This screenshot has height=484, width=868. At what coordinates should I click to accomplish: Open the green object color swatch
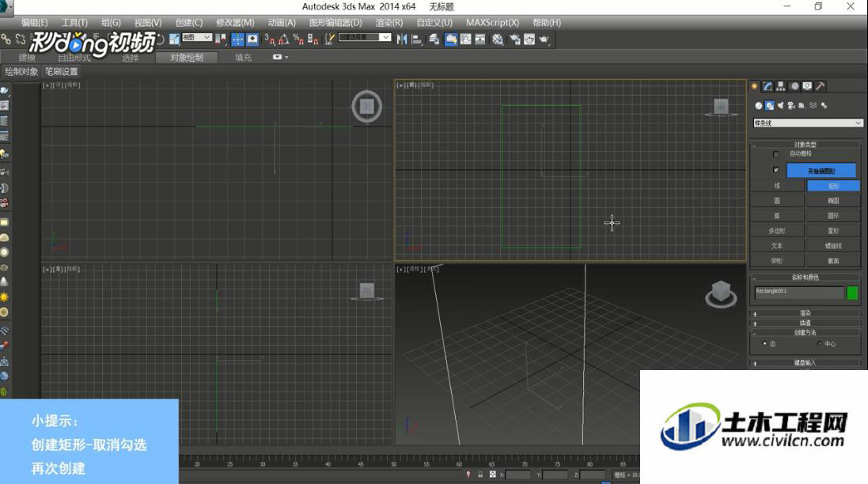(x=852, y=293)
